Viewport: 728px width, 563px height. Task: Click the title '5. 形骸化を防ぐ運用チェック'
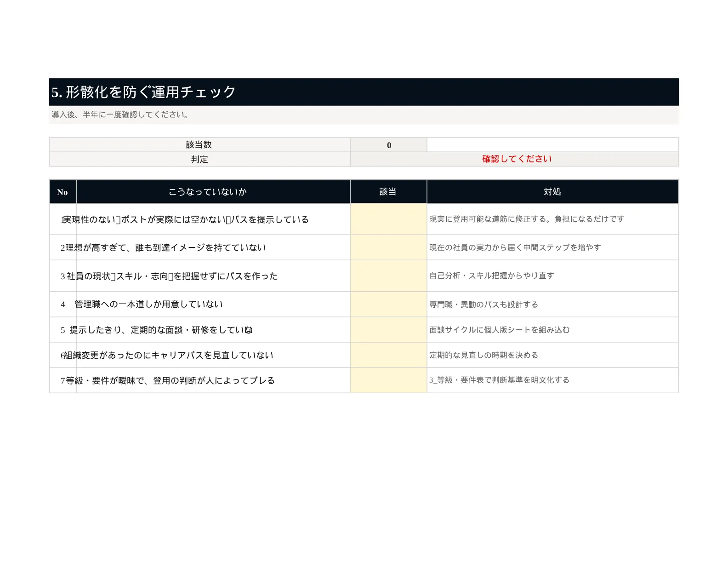click(x=143, y=92)
